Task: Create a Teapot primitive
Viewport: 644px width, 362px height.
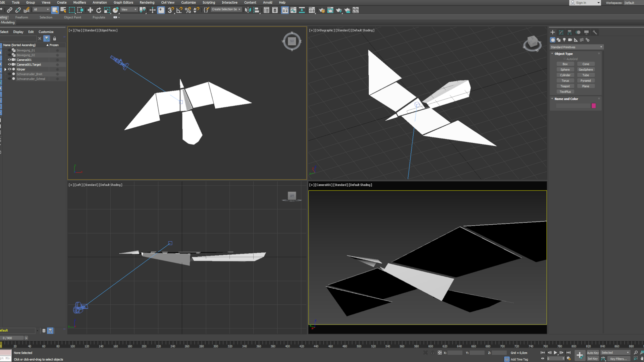Action: (x=565, y=86)
